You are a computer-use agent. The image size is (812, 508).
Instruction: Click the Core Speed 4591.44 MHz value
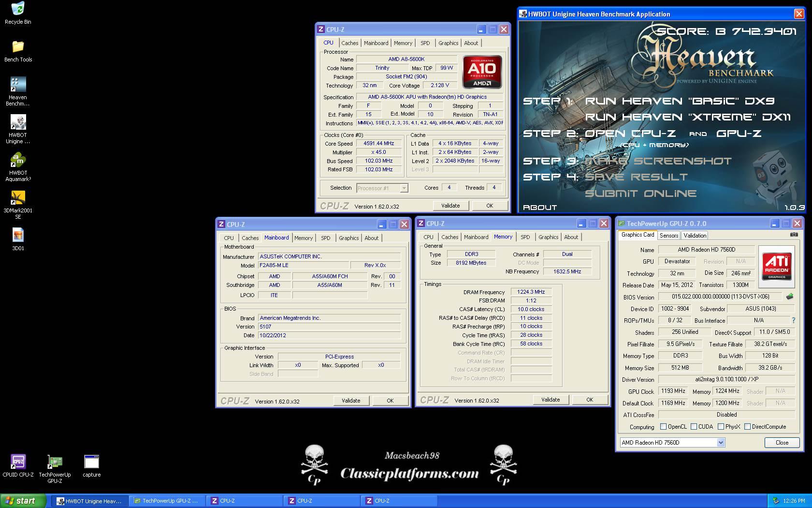(379, 144)
